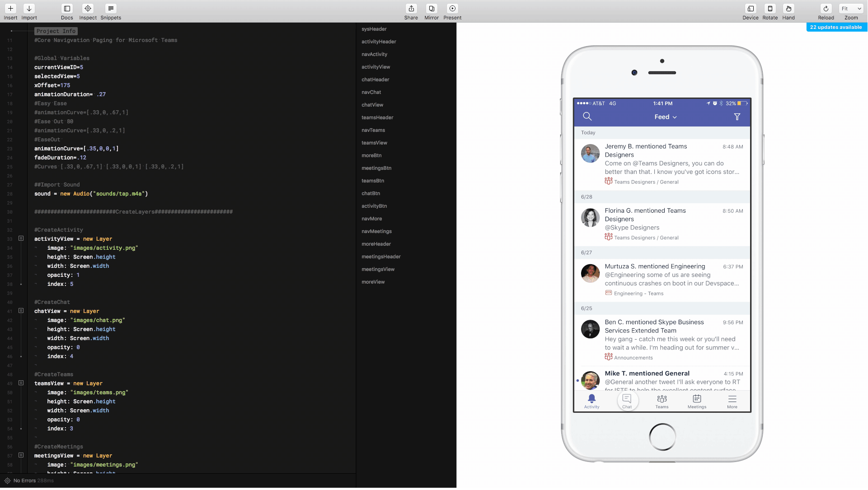The image size is (868, 490).
Task: Open the Docs panel icon
Action: click(x=67, y=9)
